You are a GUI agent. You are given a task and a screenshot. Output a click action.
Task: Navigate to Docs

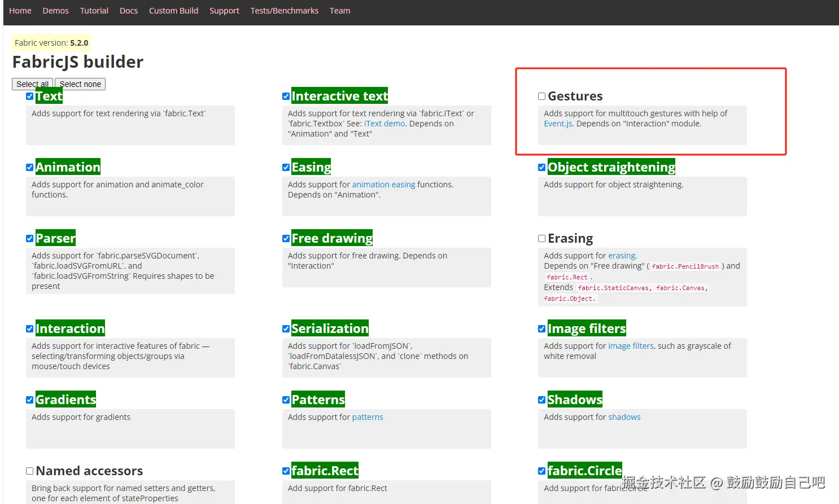click(129, 11)
